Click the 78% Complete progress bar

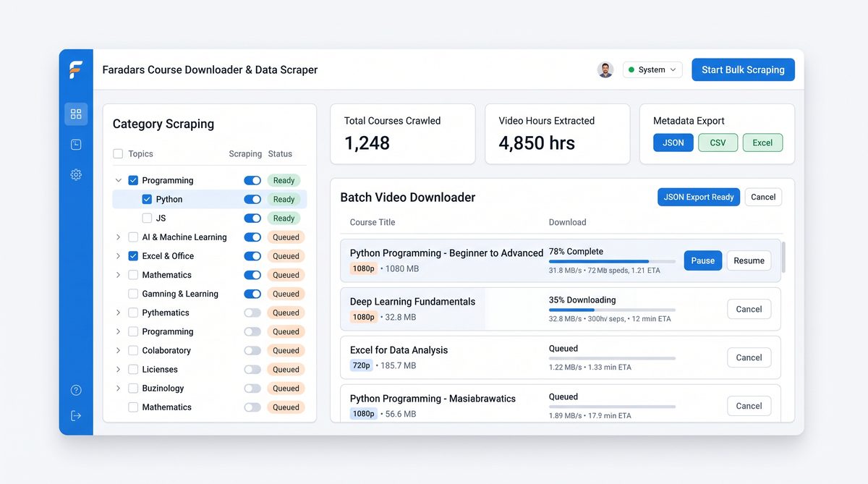[x=612, y=261]
